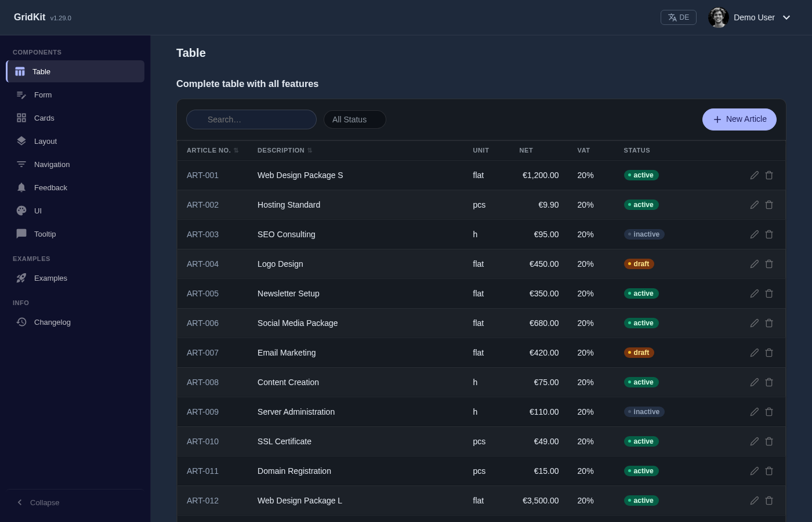Edit Social Media Package pencil icon
This screenshot has width=812, height=522.
(755, 323)
